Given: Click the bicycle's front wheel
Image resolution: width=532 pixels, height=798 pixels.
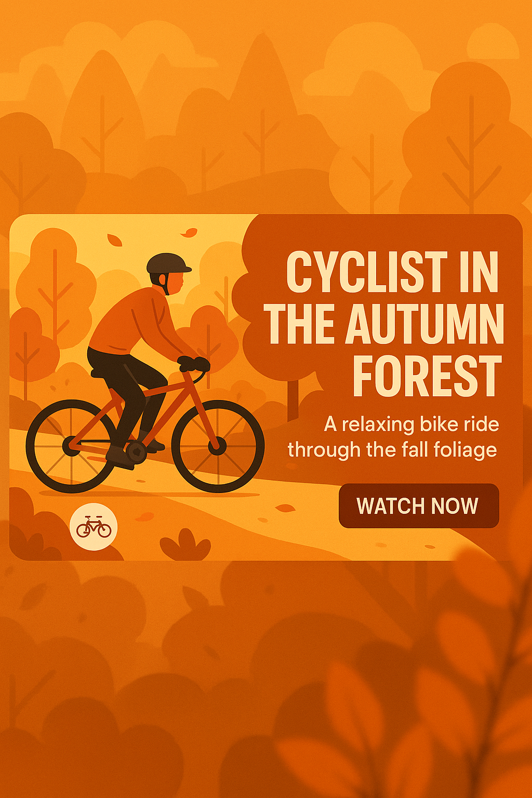Looking at the screenshot, I should click(x=218, y=446).
